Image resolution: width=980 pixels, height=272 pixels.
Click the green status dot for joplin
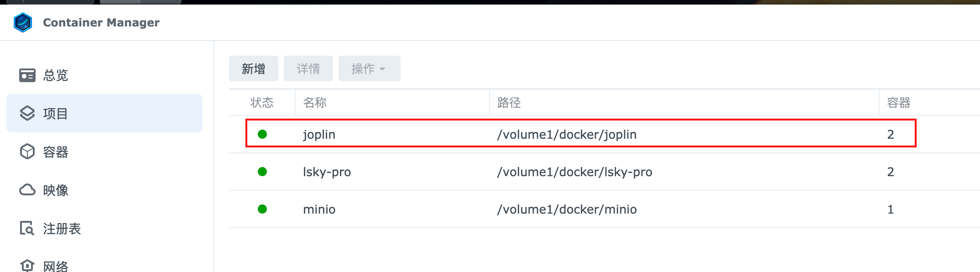262,134
